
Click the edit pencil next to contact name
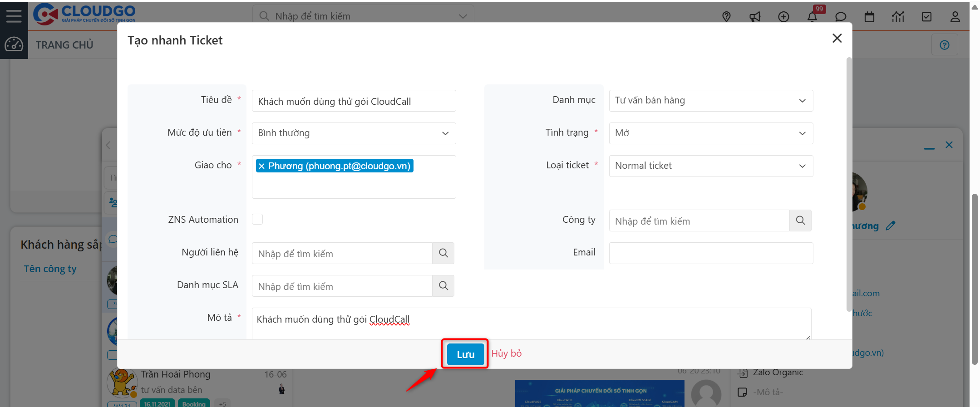click(x=891, y=226)
